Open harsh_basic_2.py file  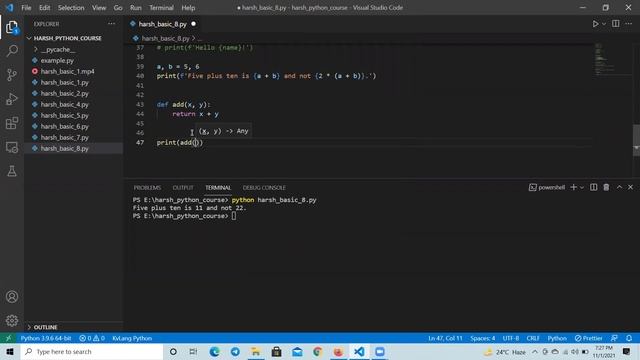64,93
